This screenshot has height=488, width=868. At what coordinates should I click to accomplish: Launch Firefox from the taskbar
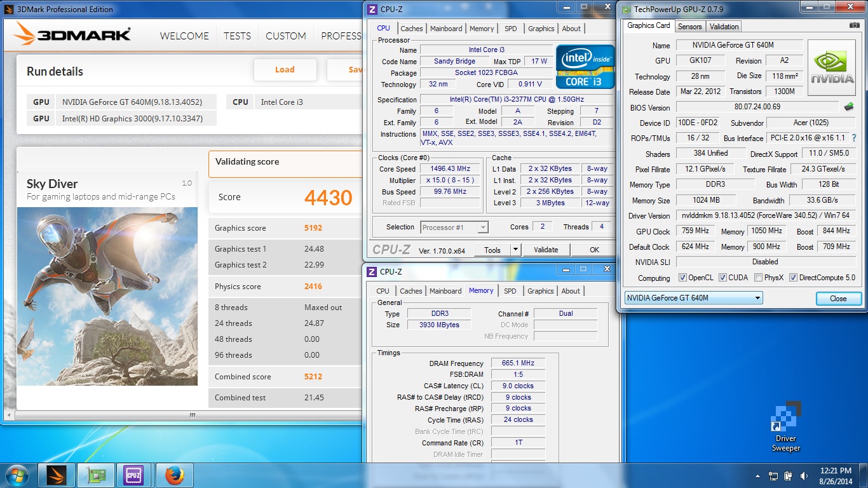(x=174, y=475)
